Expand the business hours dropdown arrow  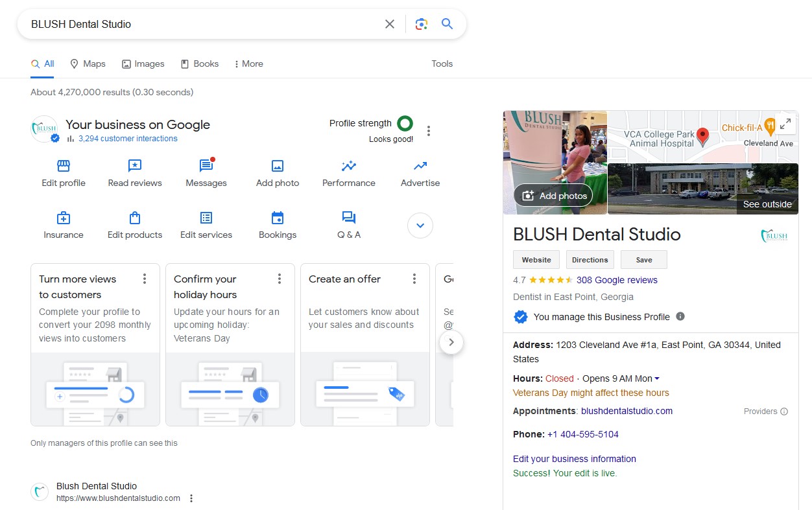pos(657,379)
